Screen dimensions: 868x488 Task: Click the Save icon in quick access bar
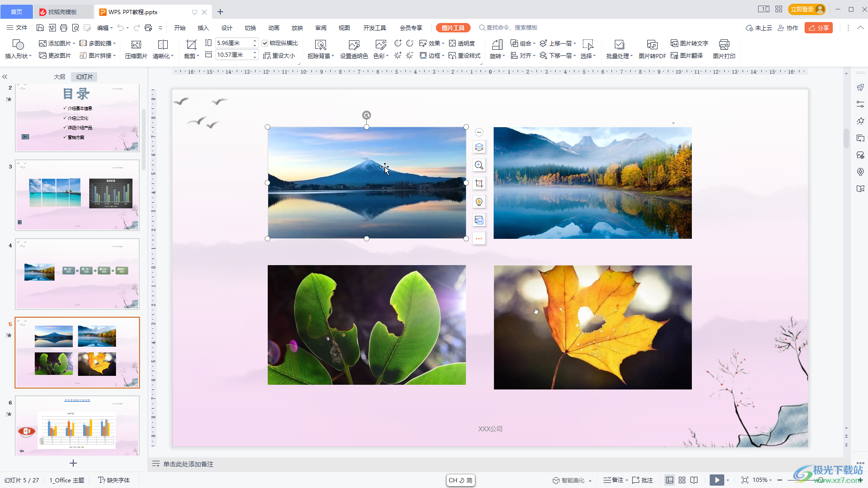[x=40, y=28]
